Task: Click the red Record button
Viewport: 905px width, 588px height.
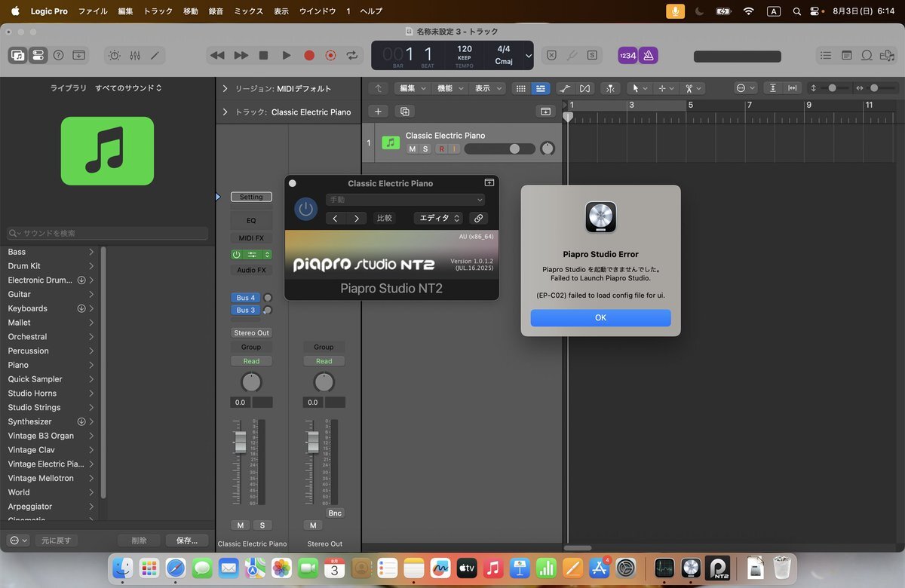Action: click(x=308, y=56)
